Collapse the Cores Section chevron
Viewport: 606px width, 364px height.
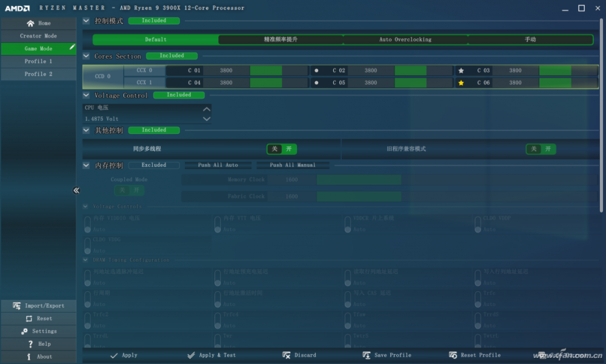[86, 56]
